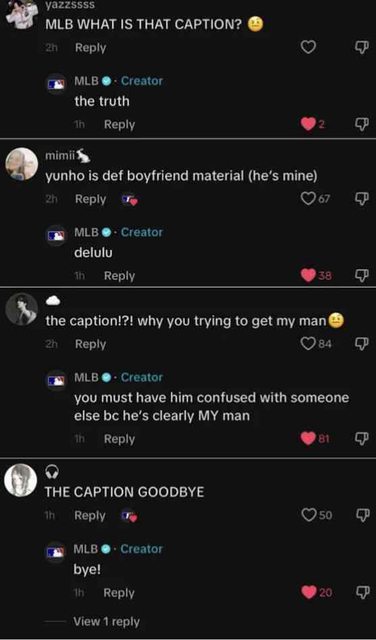Open mimii's profile picture

tap(21, 164)
